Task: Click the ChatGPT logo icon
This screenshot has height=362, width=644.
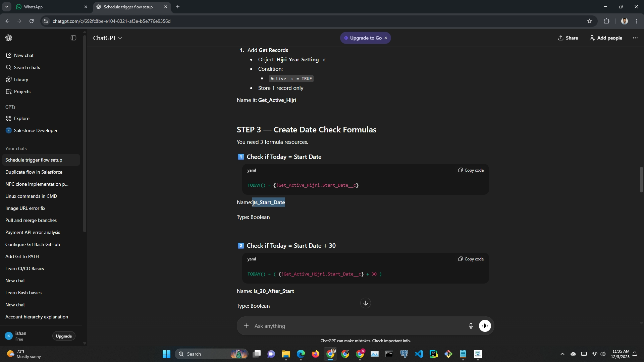Action: coord(9,38)
